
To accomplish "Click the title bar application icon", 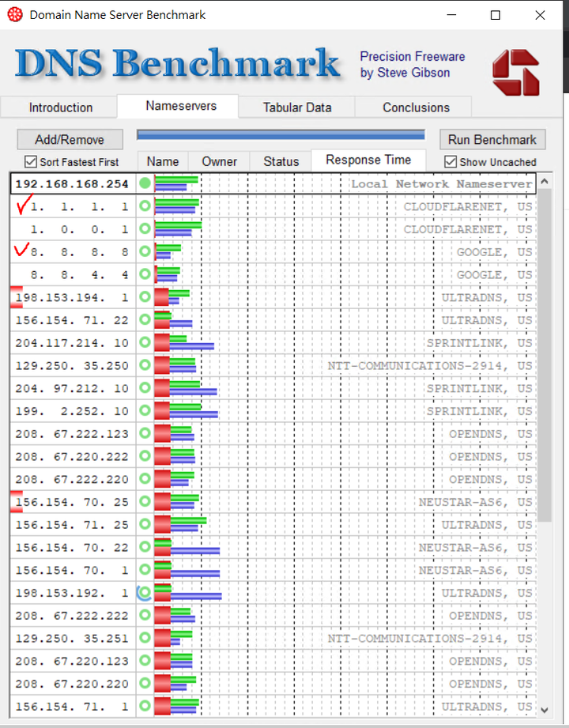I will pyautogui.click(x=15, y=15).
